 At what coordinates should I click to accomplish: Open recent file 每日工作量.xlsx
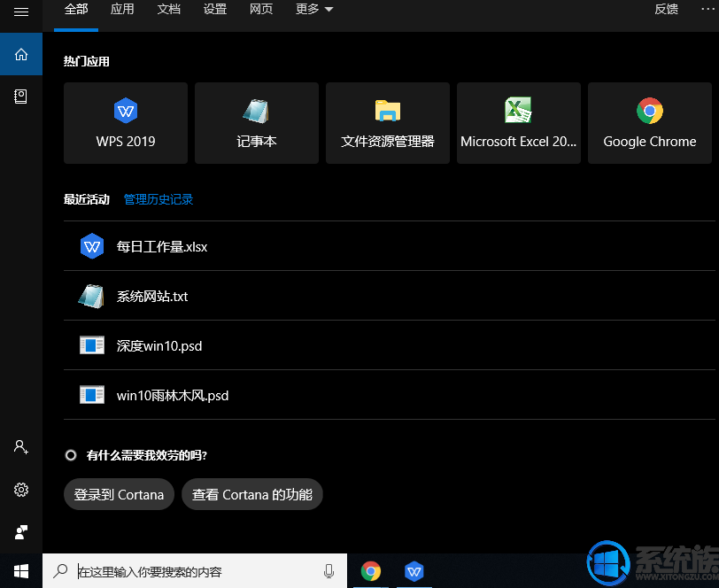coord(390,246)
